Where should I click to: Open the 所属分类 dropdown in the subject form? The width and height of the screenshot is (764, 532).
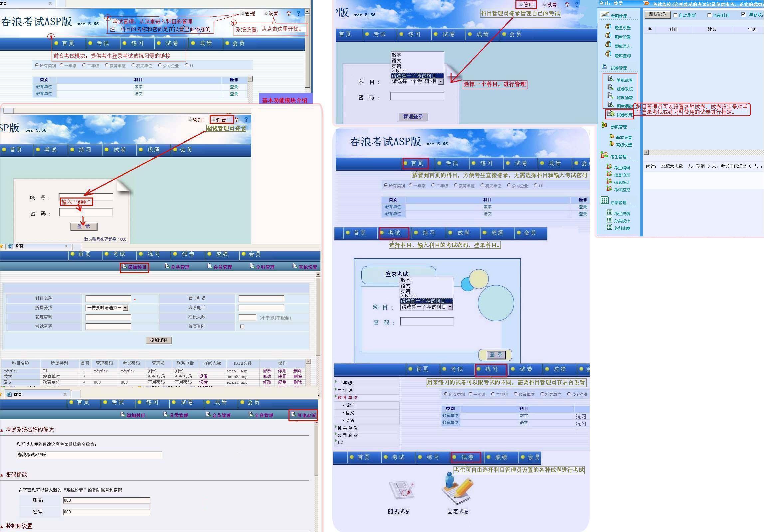click(x=107, y=308)
